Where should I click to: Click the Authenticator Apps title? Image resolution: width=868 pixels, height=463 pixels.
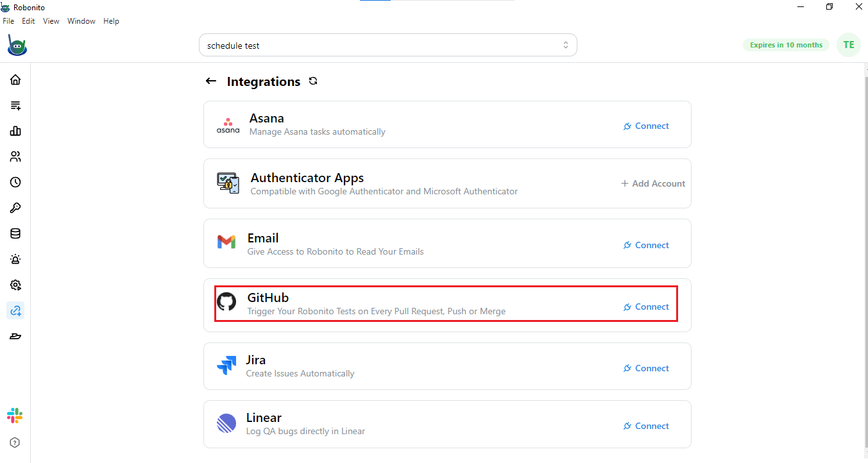coord(307,178)
